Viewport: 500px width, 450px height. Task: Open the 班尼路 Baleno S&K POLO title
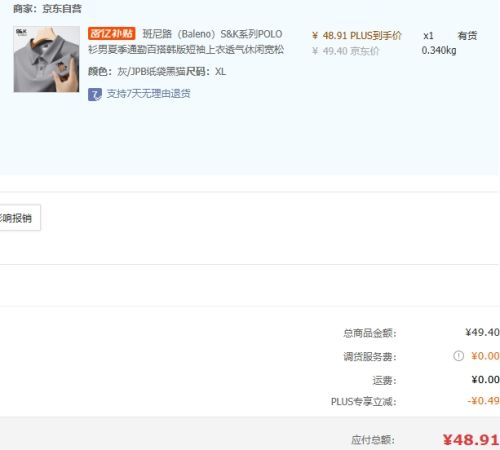click(212, 34)
